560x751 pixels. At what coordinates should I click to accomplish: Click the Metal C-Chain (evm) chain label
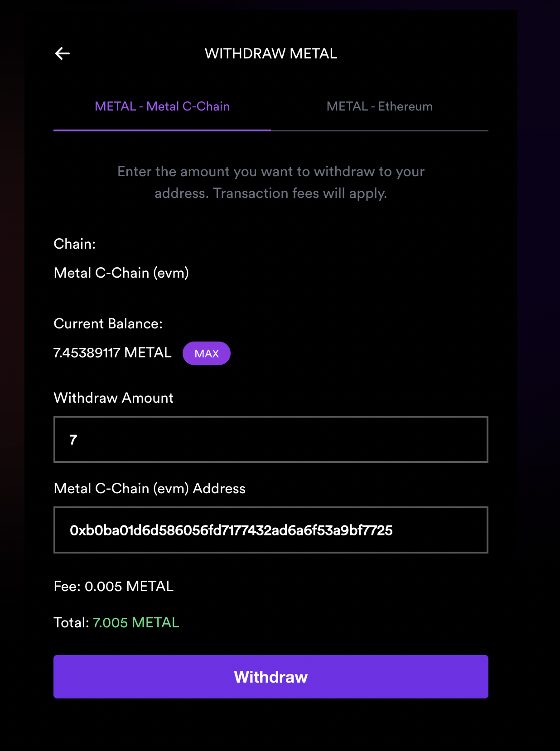pos(121,273)
